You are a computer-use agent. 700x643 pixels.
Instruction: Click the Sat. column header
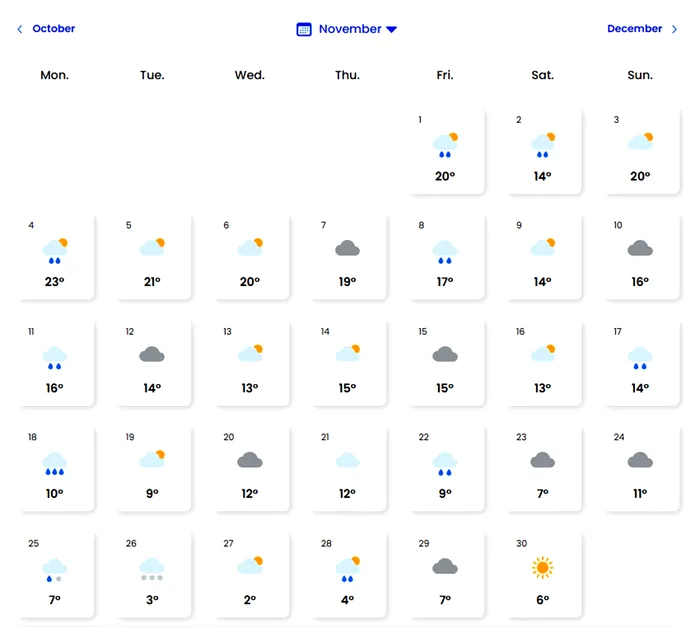pos(543,75)
